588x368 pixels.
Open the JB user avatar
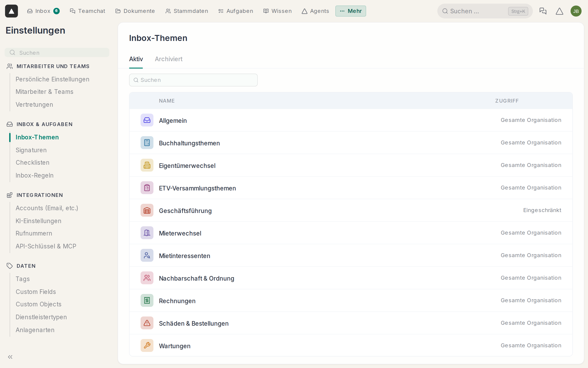[576, 11]
